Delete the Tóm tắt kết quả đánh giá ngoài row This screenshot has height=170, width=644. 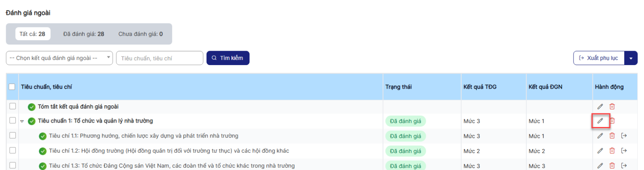[612, 107]
